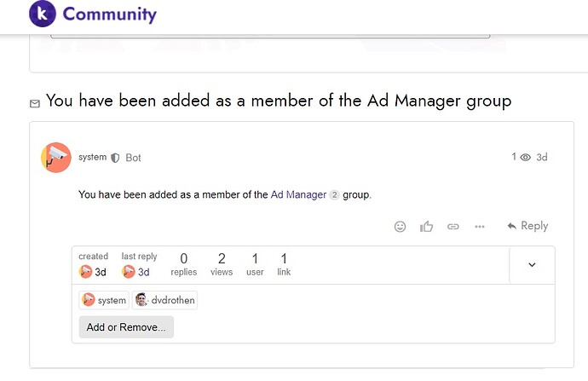Screen dimensions: 588x381
Task: Click the views eye icon on post
Action: pyautogui.click(x=525, y=158)
